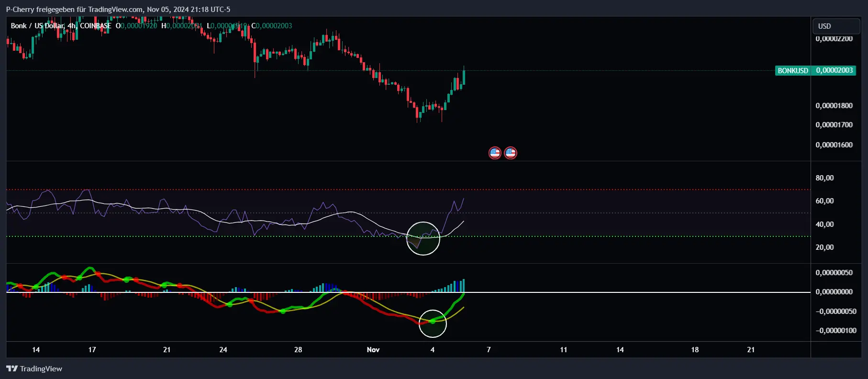Click the 18 date label on time axis

tap(695, 350)
